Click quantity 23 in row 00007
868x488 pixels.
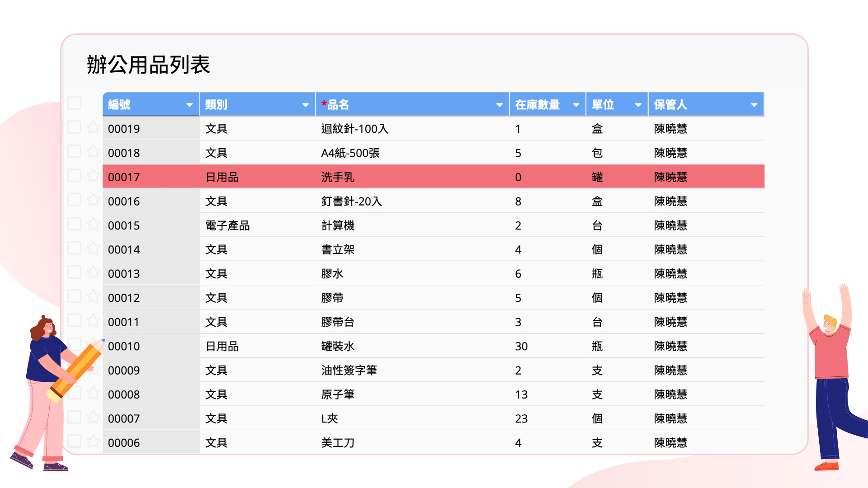point(521,419)
